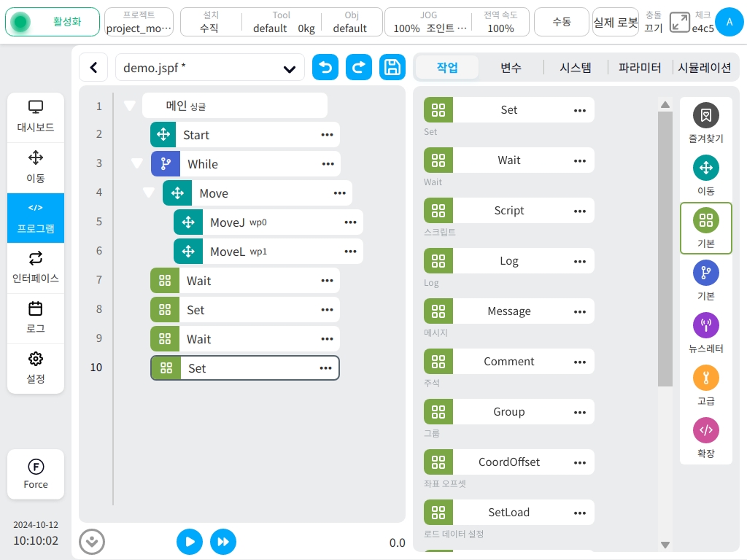Add the Wait command from palette
Image resolution: width=747 pixels, height=560 pixels.
(x=508, y=160)
